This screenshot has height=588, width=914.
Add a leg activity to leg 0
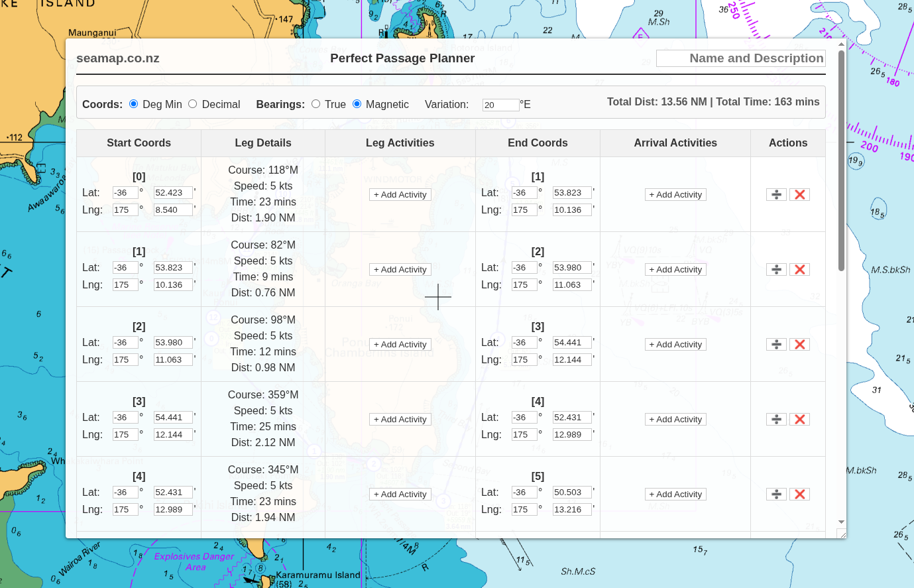[x=400, y=194]
